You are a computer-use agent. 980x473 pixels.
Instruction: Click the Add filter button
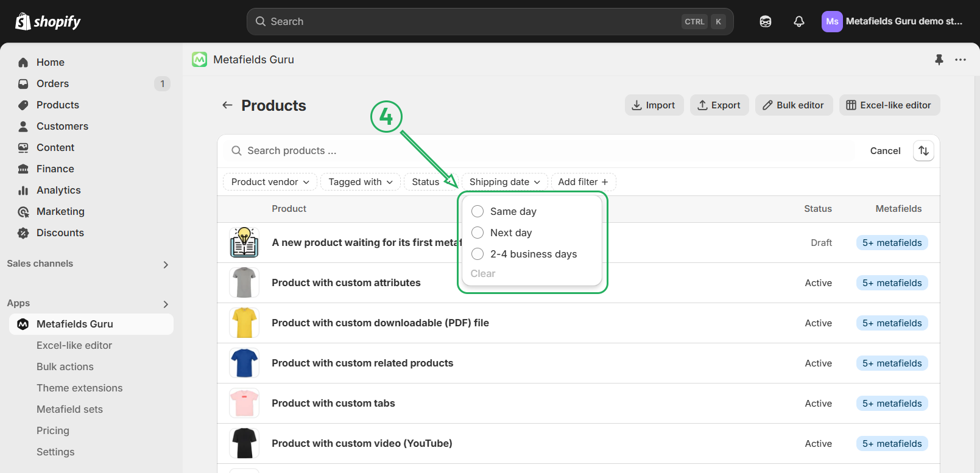coord(583,182)
